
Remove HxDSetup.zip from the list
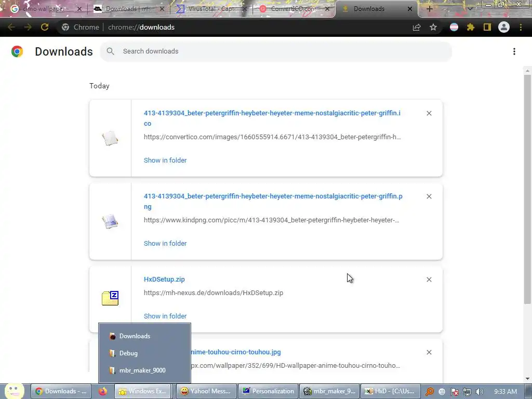pyautogui.click(x=429, y=280)
